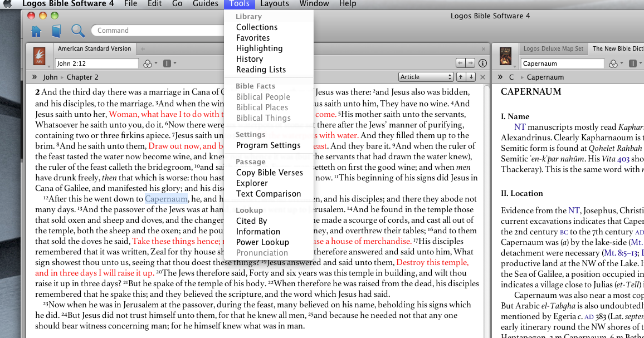Click the John breadcrumb in locator bar
The image size is (644, 338).
[50, 77]
